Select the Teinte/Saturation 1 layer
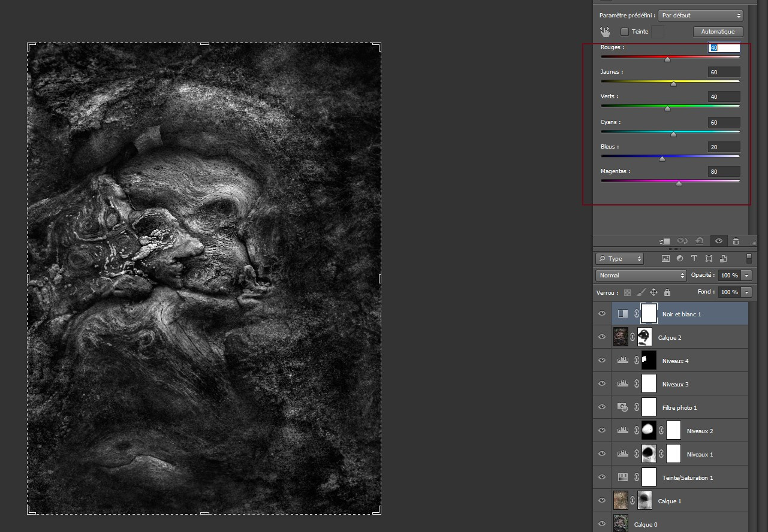This screenshot has width=768, height=532. pyautogui.click(x=687, y=477)
